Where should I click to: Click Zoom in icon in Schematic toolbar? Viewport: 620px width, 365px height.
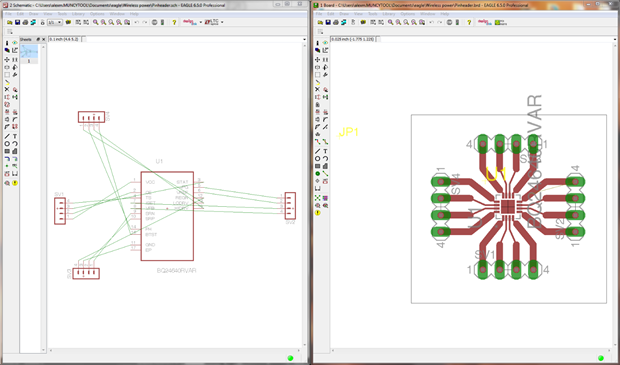click(x=104, y=23)
